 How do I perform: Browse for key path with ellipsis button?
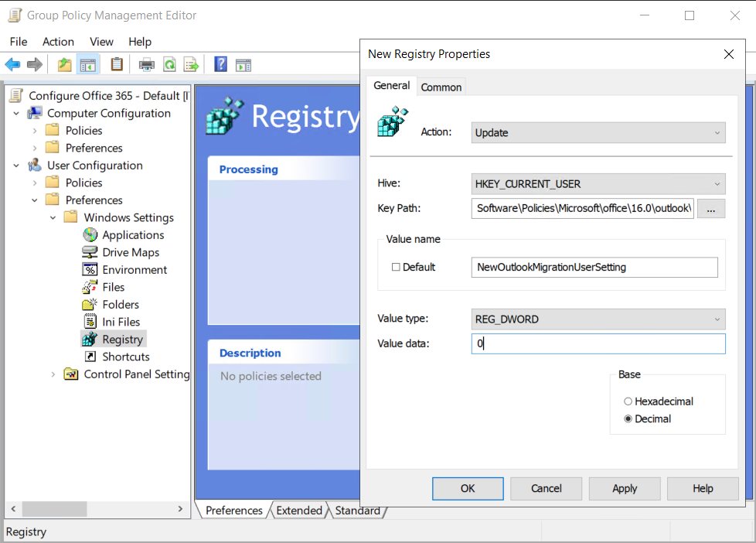coord(711,209)
